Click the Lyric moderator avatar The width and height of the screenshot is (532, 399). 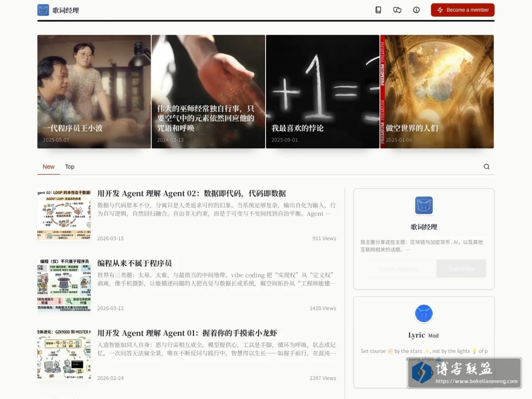pos(424,313)
